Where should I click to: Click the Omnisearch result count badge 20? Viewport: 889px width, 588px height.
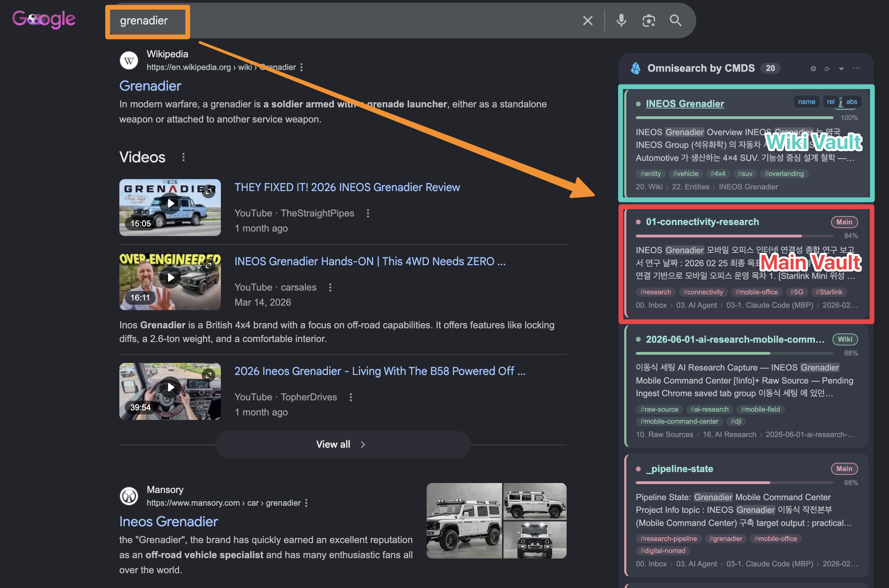point(770,68)
